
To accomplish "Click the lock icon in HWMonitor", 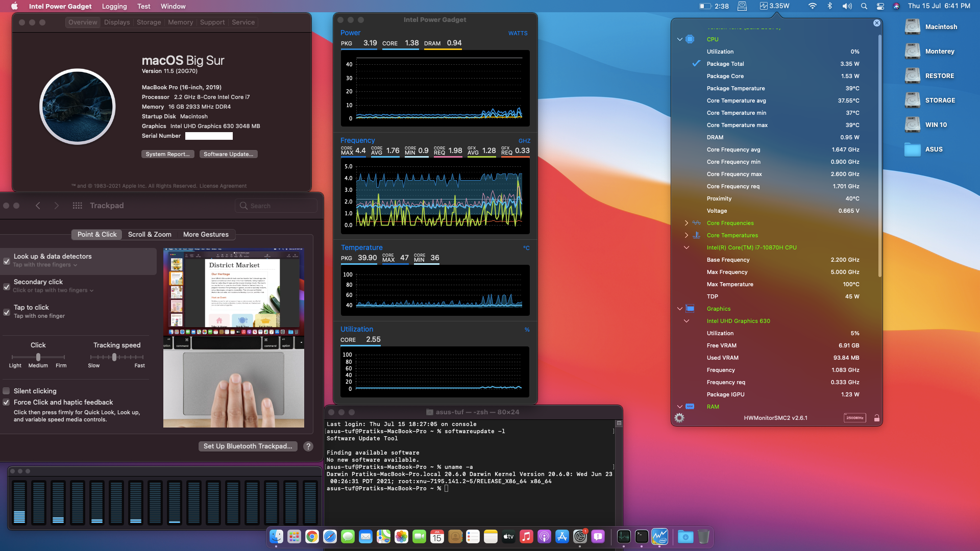I will (x=877, y=418).
